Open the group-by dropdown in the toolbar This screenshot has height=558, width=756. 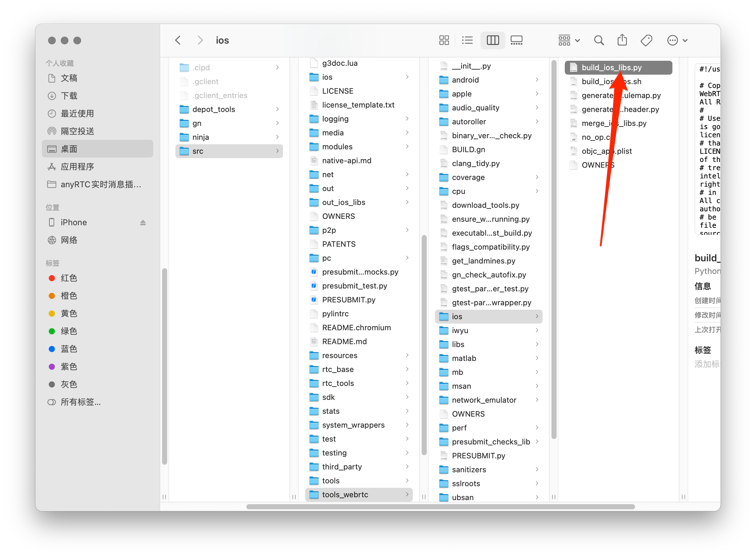pos(569,40)
